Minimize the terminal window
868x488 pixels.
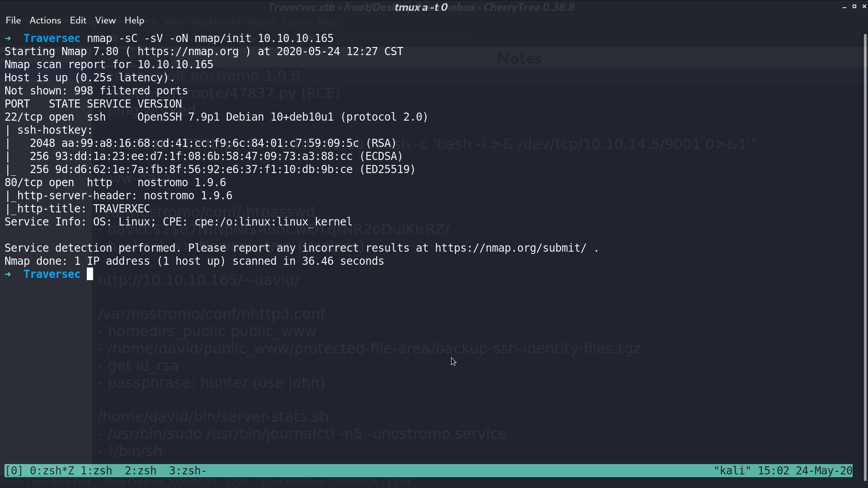(x=844, y=7)
